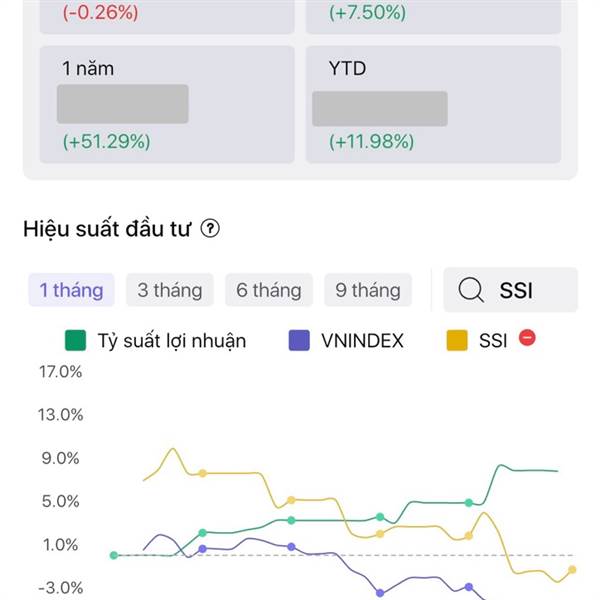600x600 pixels.
Task: Tap the rightmost yellow SSI data point
Action: point(573,570)
